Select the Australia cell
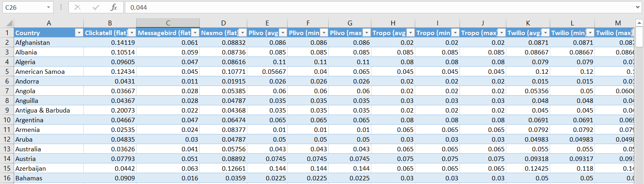This screenshot has width=644, height=184. tap(49, 149)
